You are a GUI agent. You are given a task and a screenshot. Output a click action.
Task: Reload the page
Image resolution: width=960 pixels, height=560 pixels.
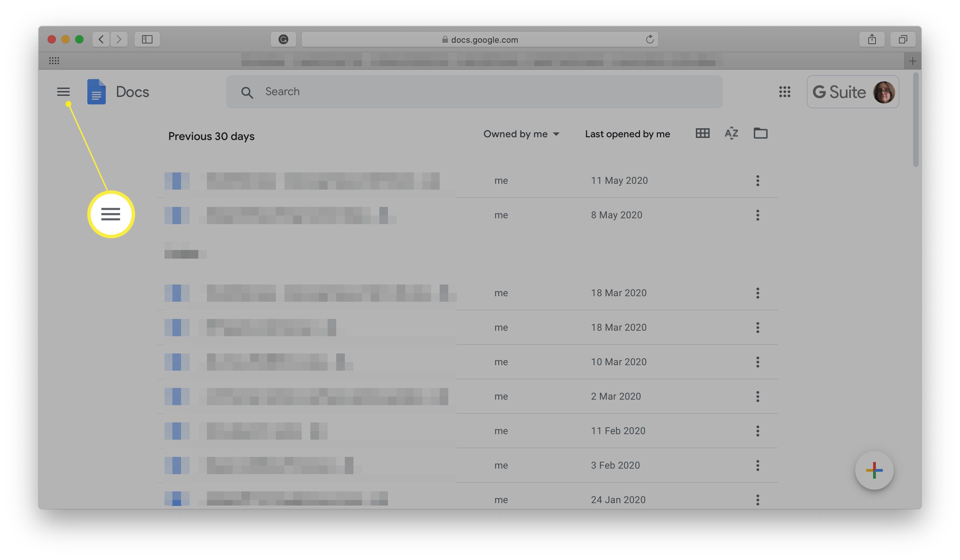tap(650, 39)
